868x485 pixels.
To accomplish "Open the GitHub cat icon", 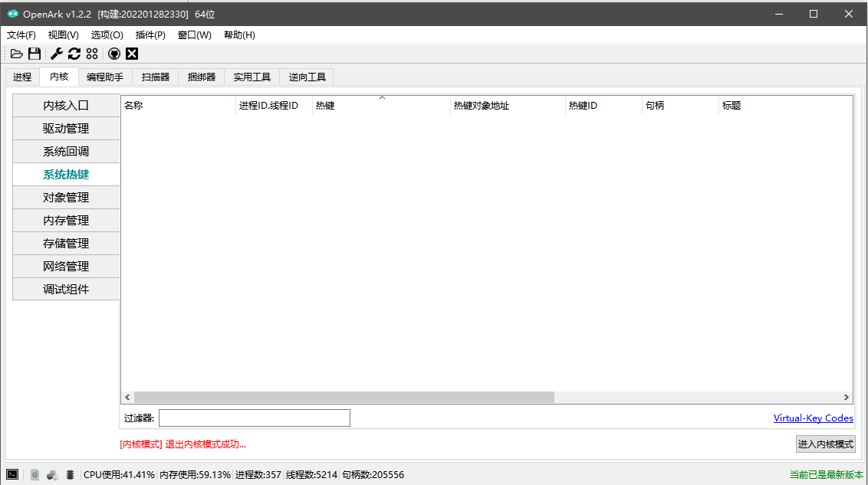I will click(114, 54).
